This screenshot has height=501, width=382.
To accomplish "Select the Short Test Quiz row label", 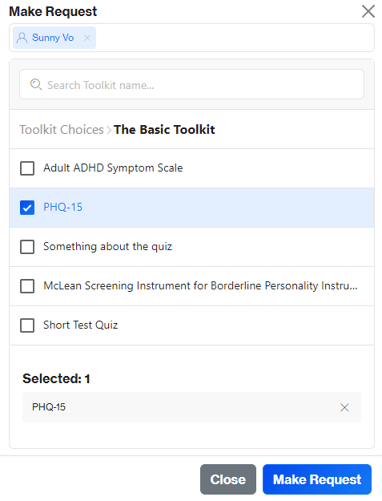I will [x=81, y=325].
